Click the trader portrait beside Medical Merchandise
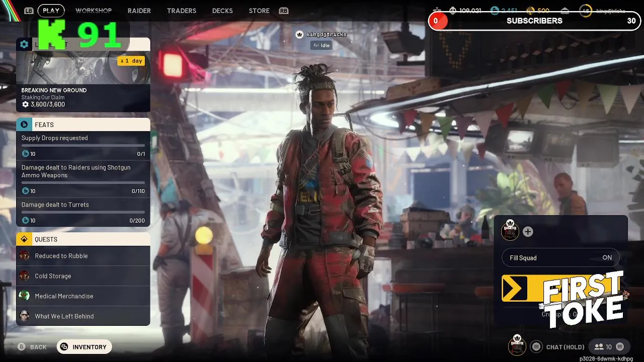The image size is (644, 362). (x=24, y=296)
